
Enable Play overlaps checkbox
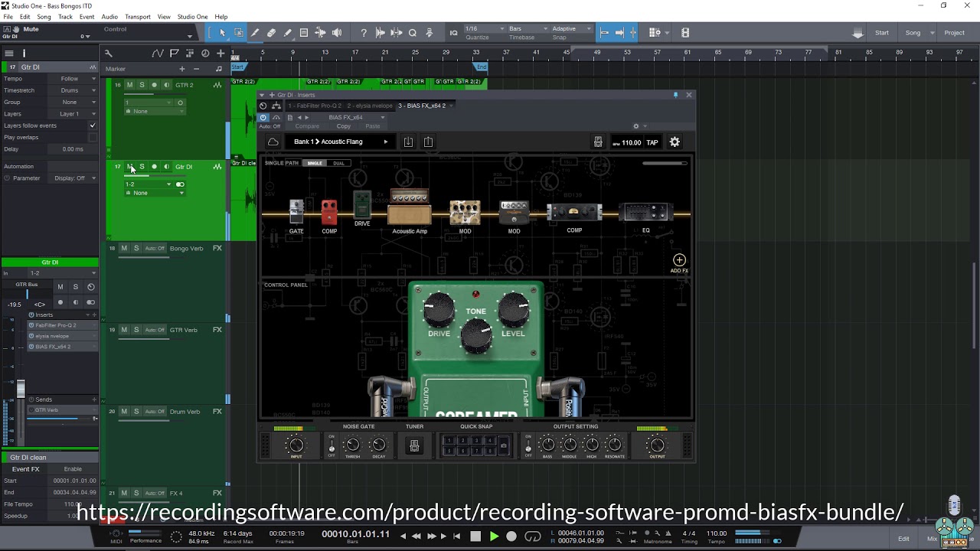(93, 137)
